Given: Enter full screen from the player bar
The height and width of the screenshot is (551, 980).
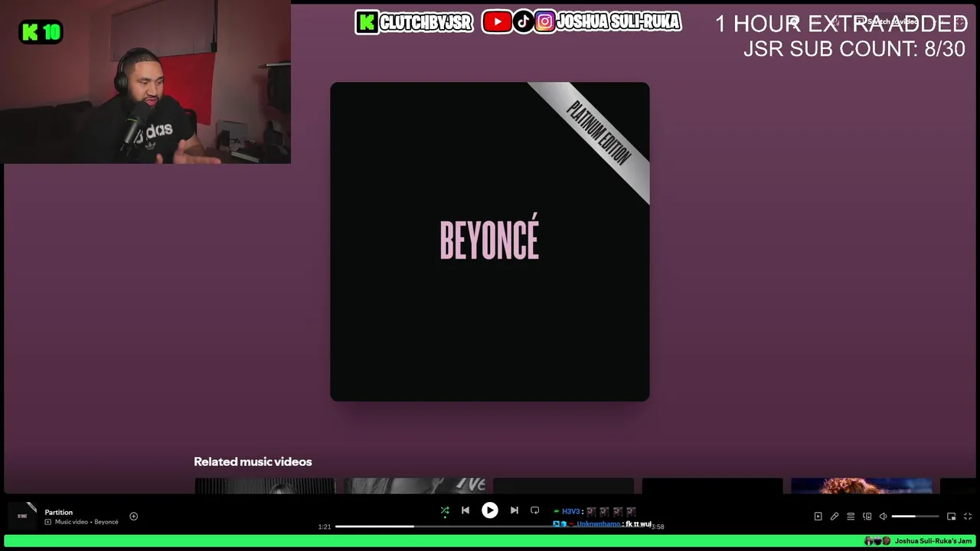Looking at the screenshot, I should coord(968,517).
